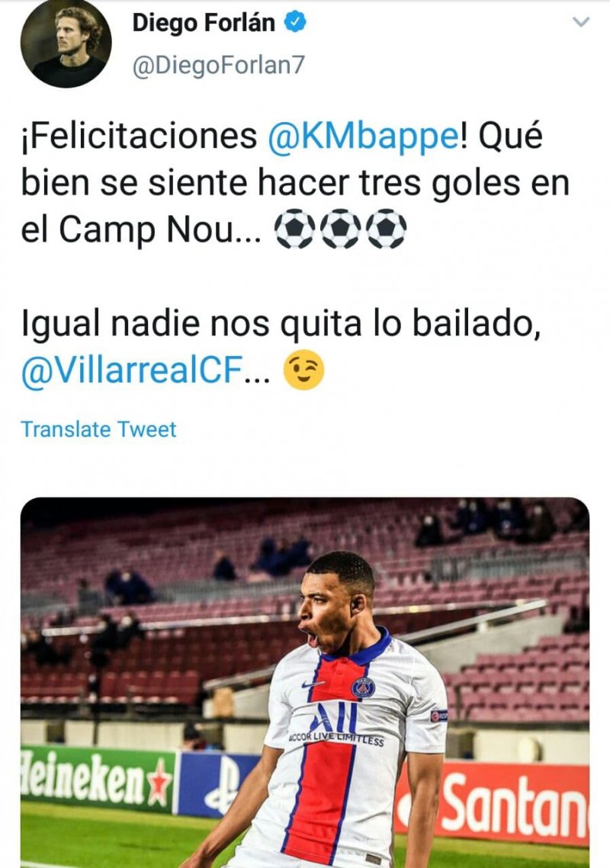
Task: Click the blue verified badge
Action: (x=295, y=23)
